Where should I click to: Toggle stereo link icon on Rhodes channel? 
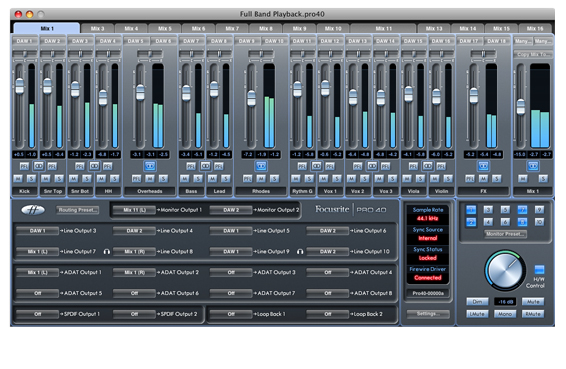click(261, 166)
